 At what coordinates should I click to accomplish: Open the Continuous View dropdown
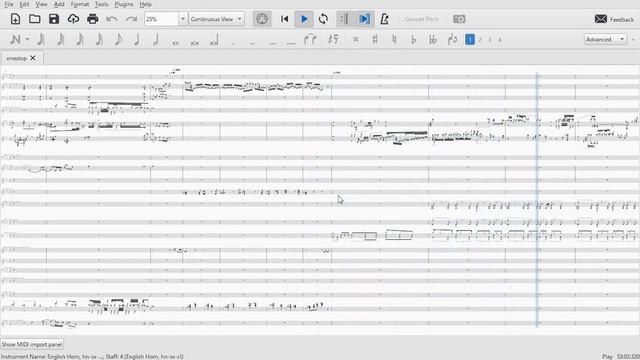[x=216, y=19]
